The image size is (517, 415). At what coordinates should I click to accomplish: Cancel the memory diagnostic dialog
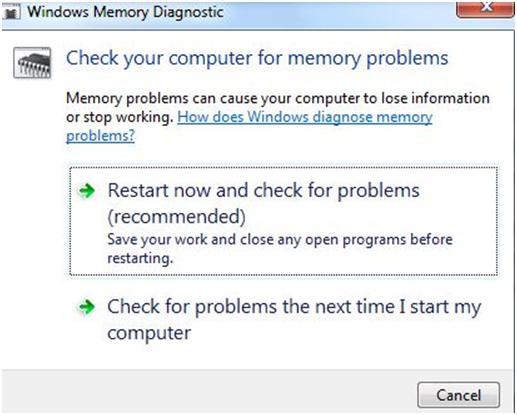pos(458,395)
